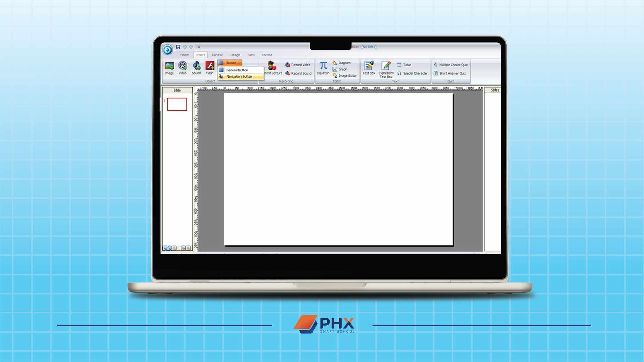Click the Equation insert icon
The width and height of the screenshot is (644, 362).
point(323,67)
